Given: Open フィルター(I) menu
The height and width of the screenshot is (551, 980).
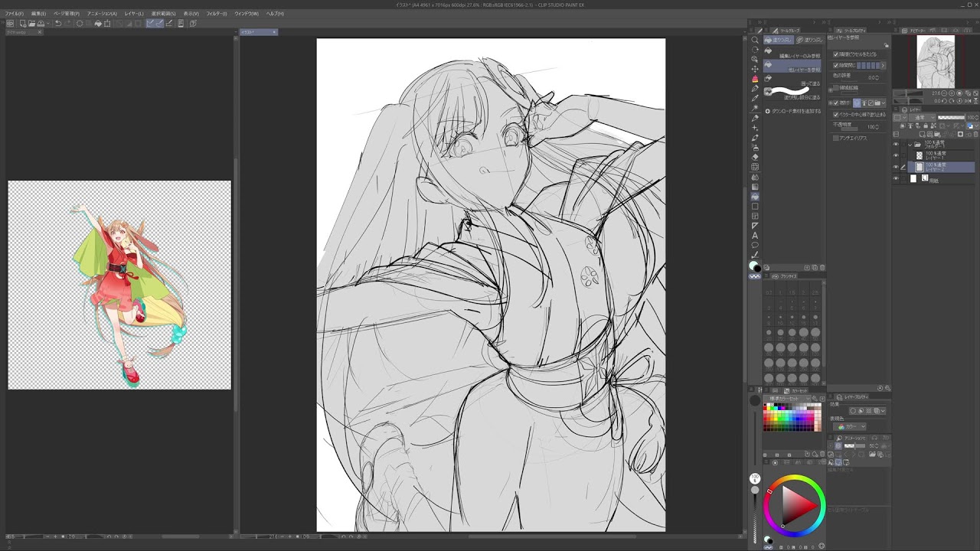Looking at the screenshot, I should 217,13.
